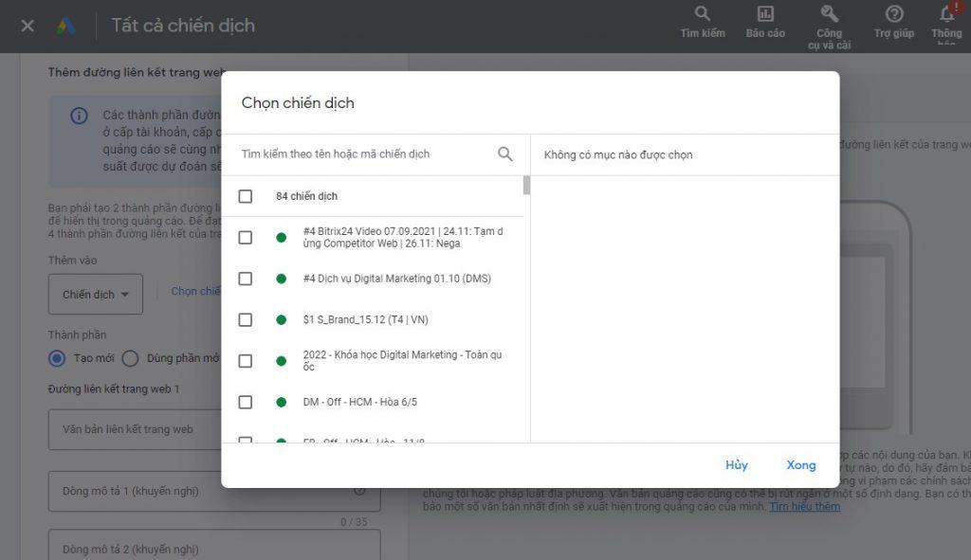
Task: Close the sitelink editor with the X
Action: click(27, 25)
